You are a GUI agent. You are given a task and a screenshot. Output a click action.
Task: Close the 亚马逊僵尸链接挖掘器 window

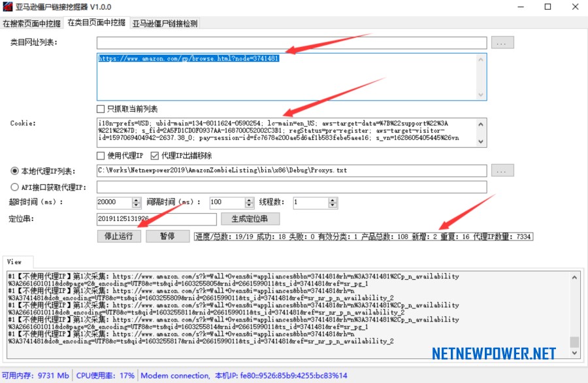click(575, 7)
